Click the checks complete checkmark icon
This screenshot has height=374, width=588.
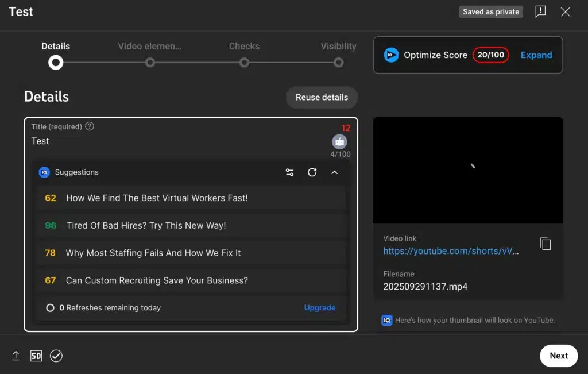click(56, 356)
